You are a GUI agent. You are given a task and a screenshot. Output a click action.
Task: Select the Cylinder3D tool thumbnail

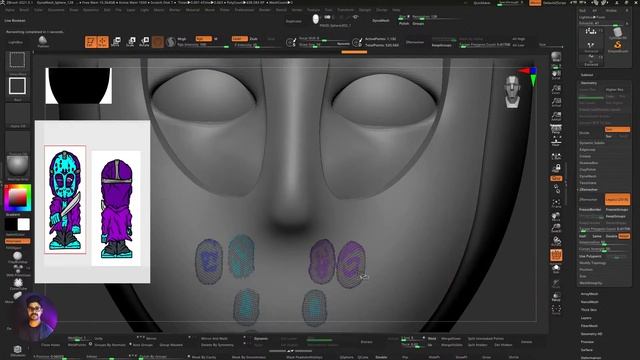[x=617, y=32]
